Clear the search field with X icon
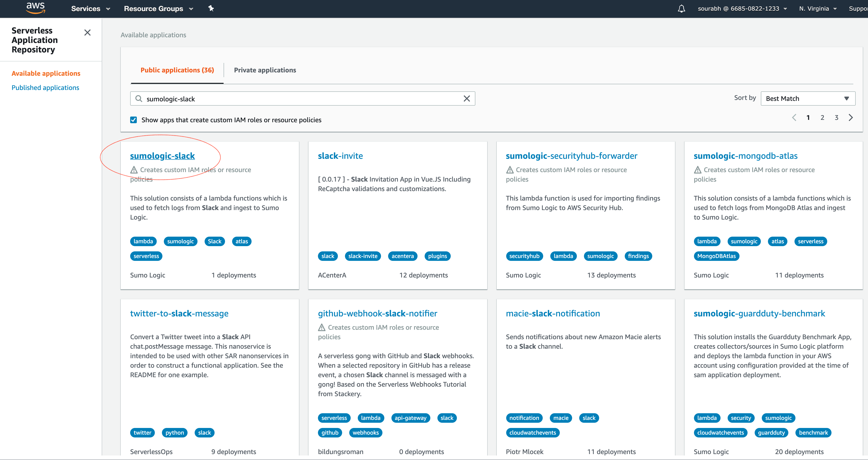 point(466,99)
